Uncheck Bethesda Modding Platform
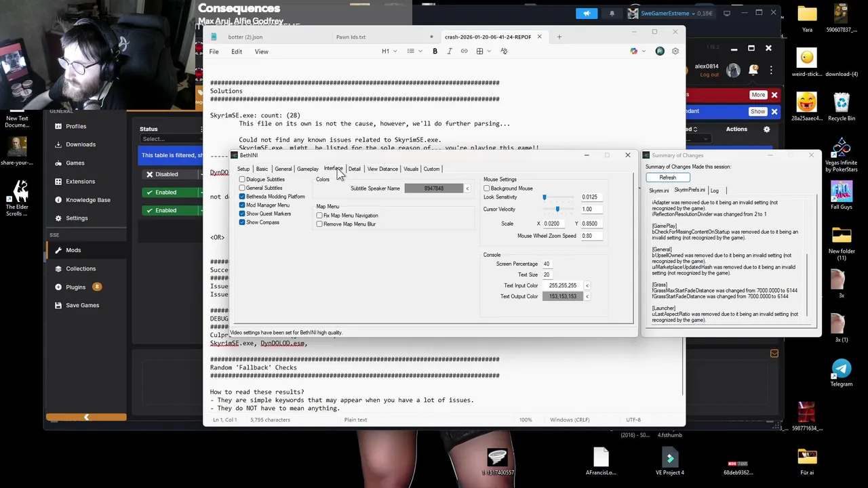868x488 pixels. point(242,197)
